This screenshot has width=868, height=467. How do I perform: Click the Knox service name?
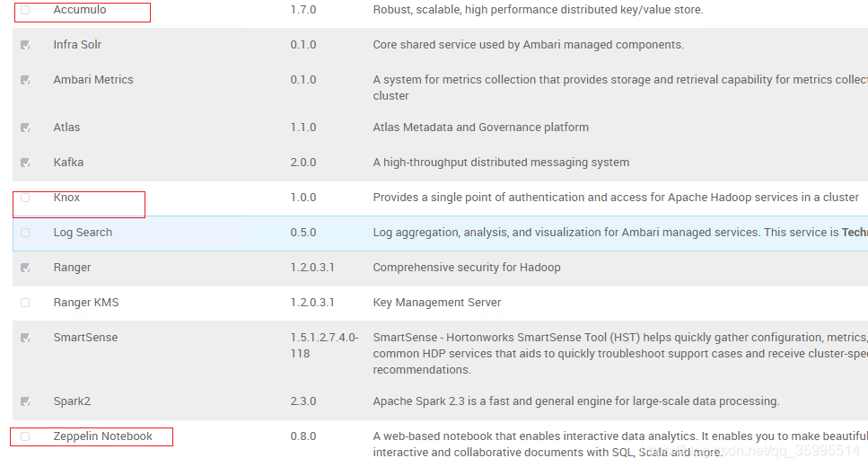click(66, 198)
